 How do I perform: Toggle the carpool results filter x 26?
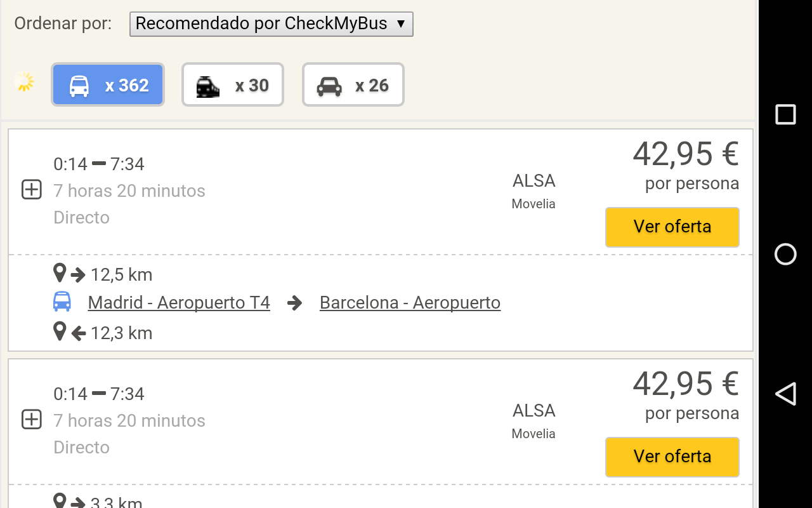tap(353, 84)
